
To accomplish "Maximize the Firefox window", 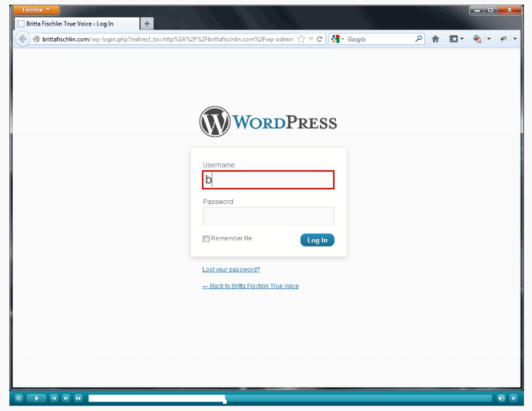I will (491, 10).
